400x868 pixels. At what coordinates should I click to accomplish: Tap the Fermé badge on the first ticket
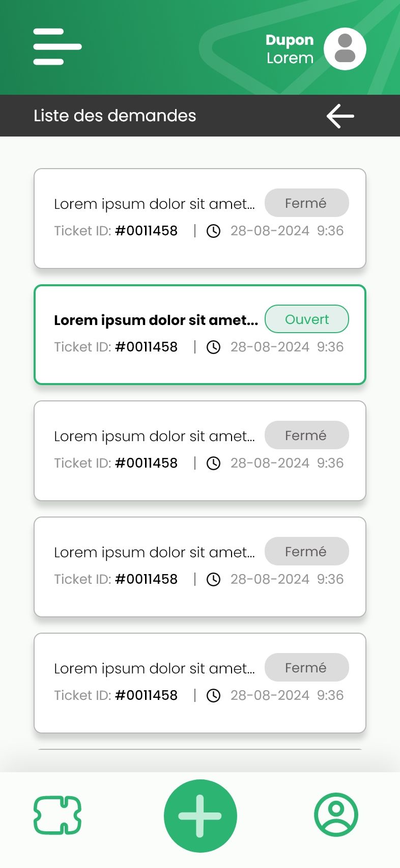click(306, 203)
